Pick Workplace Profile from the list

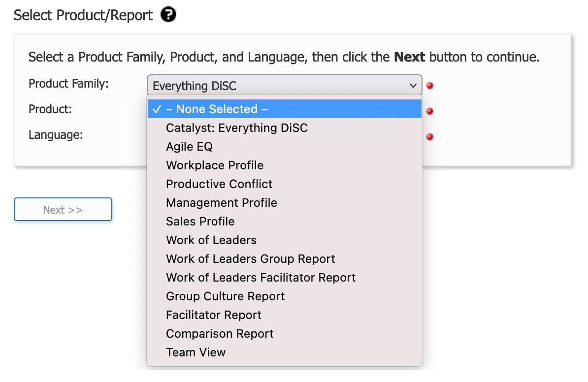coord(284,165)
